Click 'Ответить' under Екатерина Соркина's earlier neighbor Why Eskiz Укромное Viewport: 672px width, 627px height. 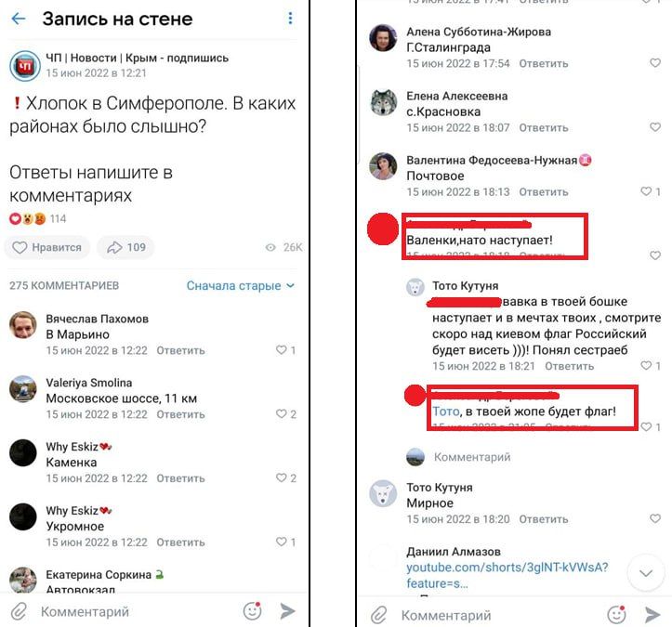[180, 542]
